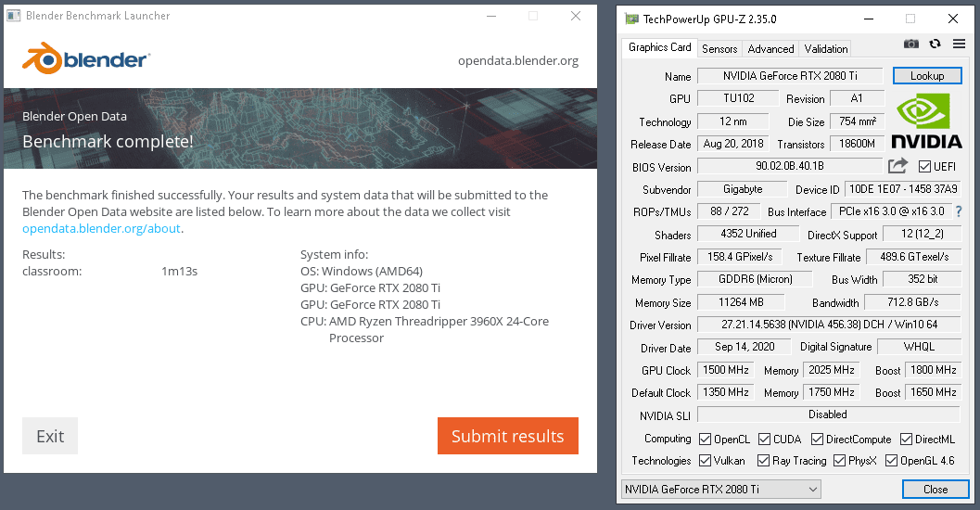Click the Revision A1 field
980x510 pixels.
(857, 98)
